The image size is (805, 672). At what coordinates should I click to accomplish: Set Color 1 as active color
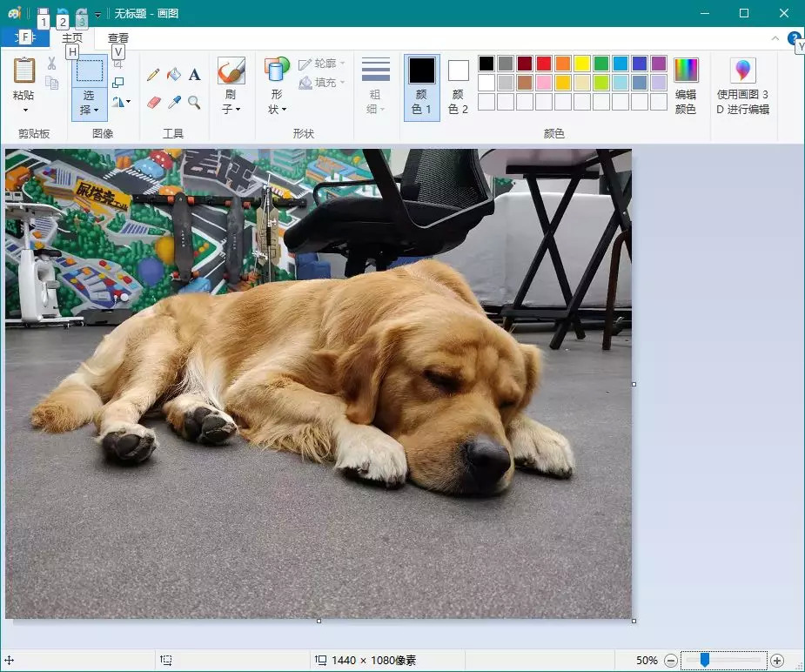coord(422,87)
